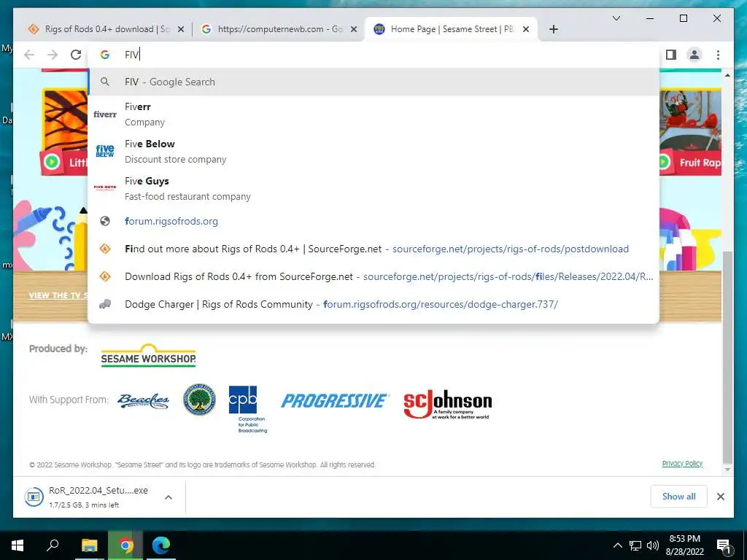
Task: Open Dodge Charger Rigs of Rods Community suggestion
Action: (373, 304)
